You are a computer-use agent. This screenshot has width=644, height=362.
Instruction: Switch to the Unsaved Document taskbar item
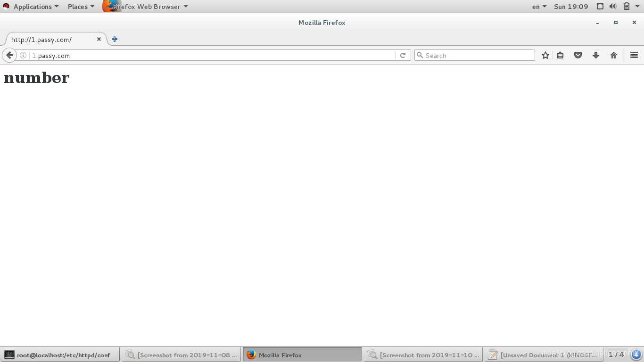pyautogui.click(x=544, y=355)
